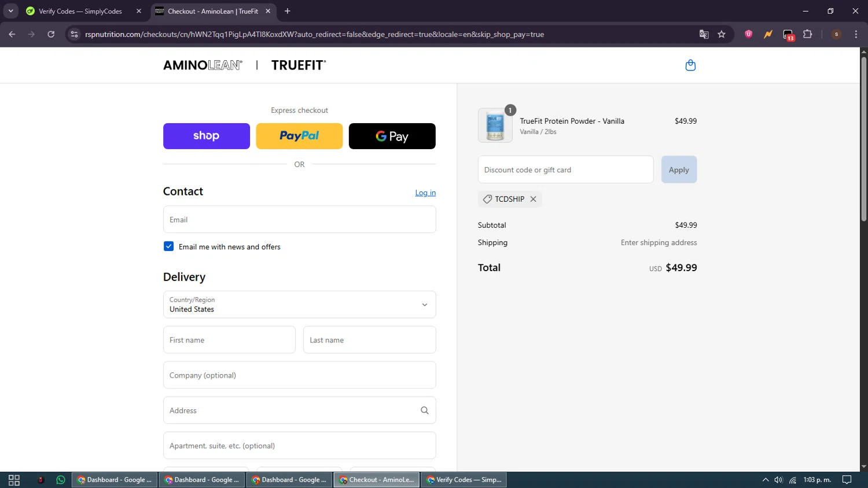Open the notification center icon
The height and width of the screenshot is (488, 868).
[x=847, y=480]
